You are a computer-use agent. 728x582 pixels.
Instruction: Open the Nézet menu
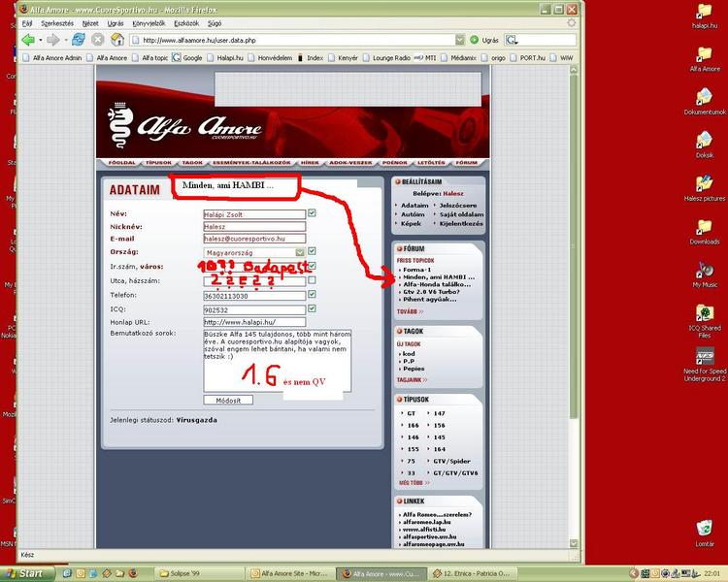[x=90, y=23]
